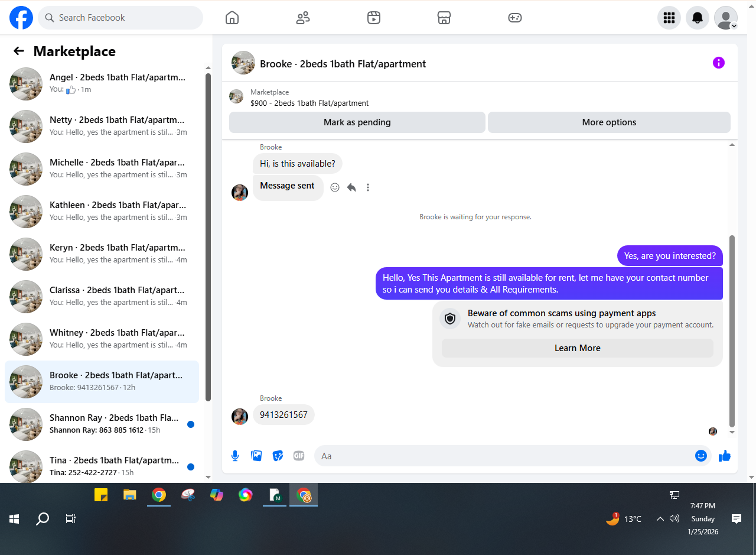Open the notifications bell
This screenshot has height=555, width=756.
pyautogui.click(x=698, y=18)
